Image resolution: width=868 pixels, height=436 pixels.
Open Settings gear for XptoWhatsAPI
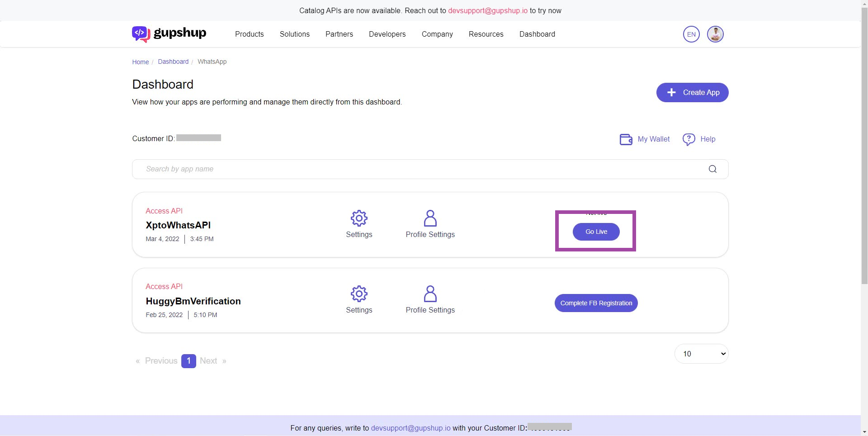coord(359,218)
